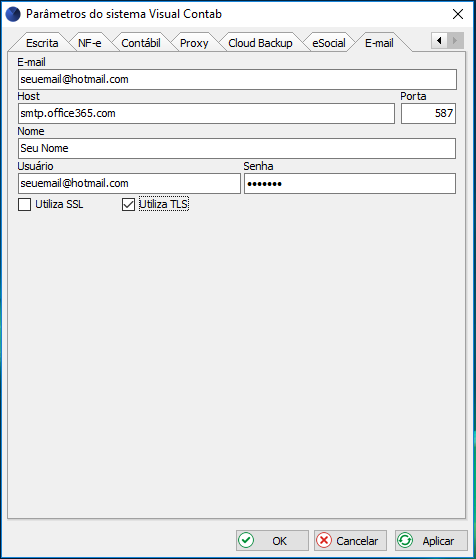Click the E-mail address input field

237,79
